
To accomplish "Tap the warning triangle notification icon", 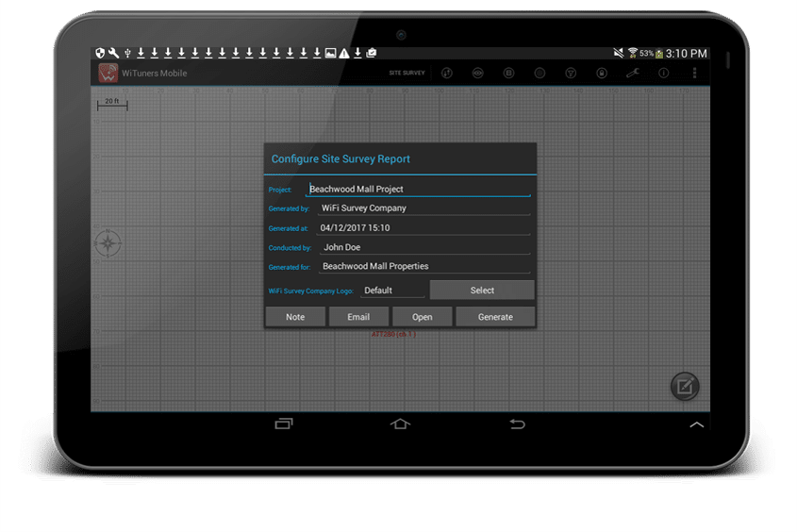I will click(344, 53).
